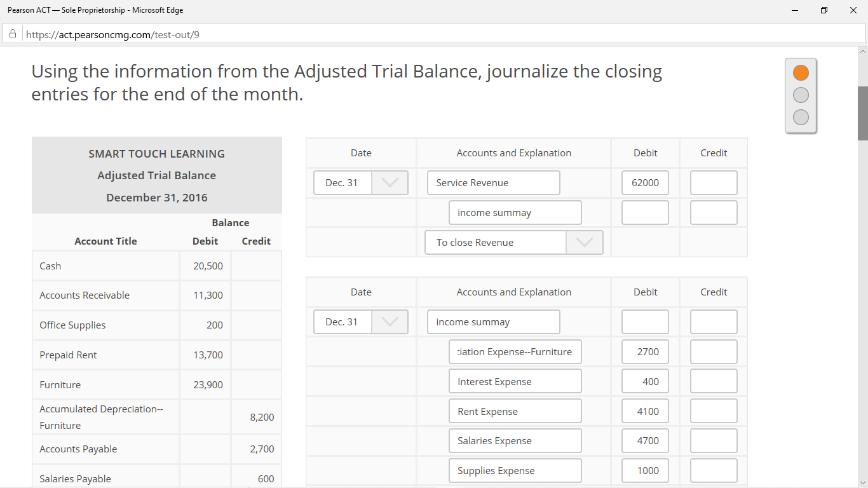Click second entry income summay credit field
The image size is (868, 488).
[x=714, y=322]
